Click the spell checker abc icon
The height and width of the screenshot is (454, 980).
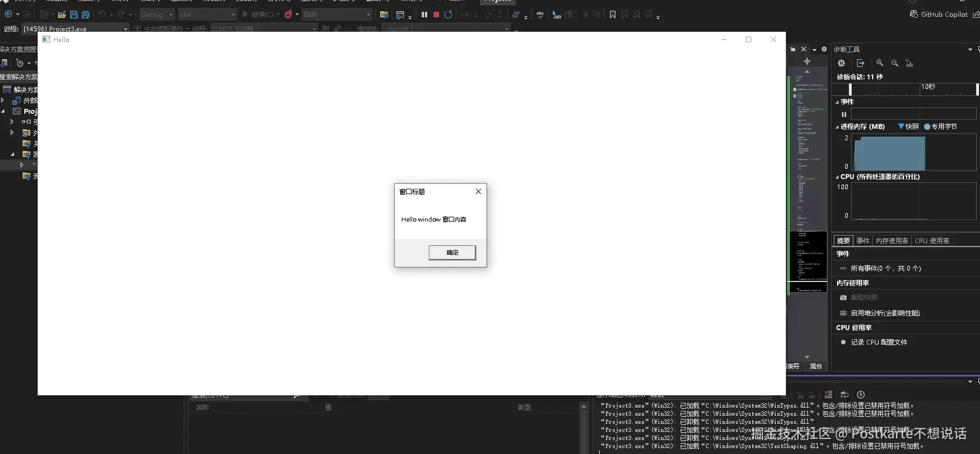(x=540, y=15)
